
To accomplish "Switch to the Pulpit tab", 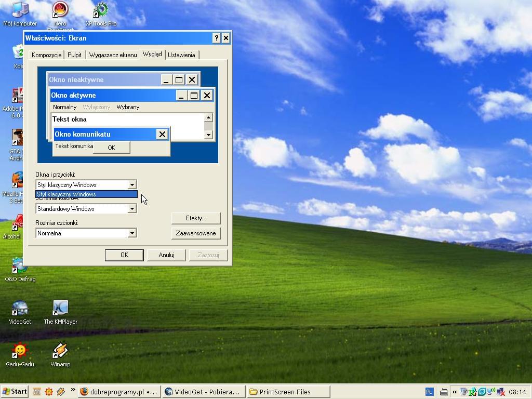I will point(74,55).
